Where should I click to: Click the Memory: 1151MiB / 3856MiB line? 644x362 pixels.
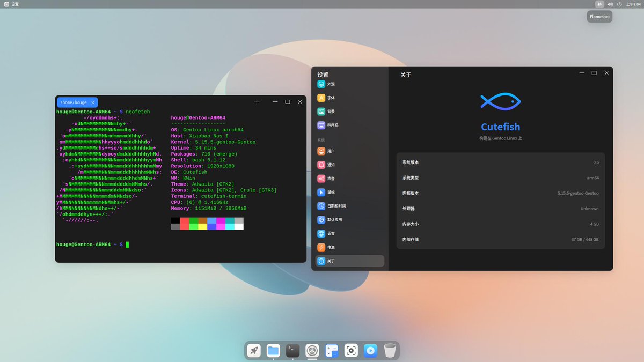pos(209,208)
